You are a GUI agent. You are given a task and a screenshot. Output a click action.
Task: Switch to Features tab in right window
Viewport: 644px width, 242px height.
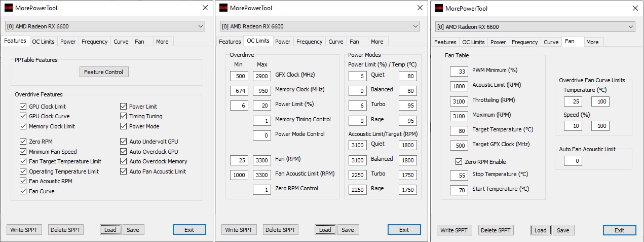coord(445,42)
